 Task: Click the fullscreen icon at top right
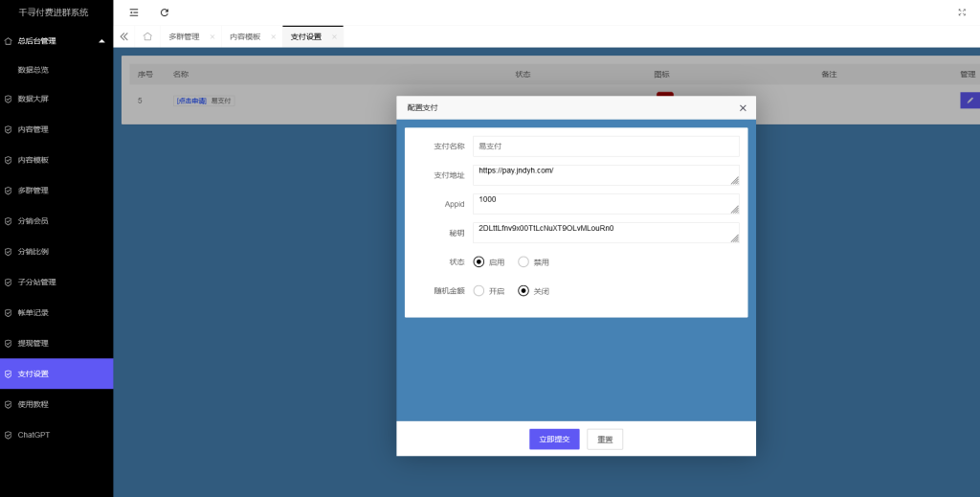[961, 12]
